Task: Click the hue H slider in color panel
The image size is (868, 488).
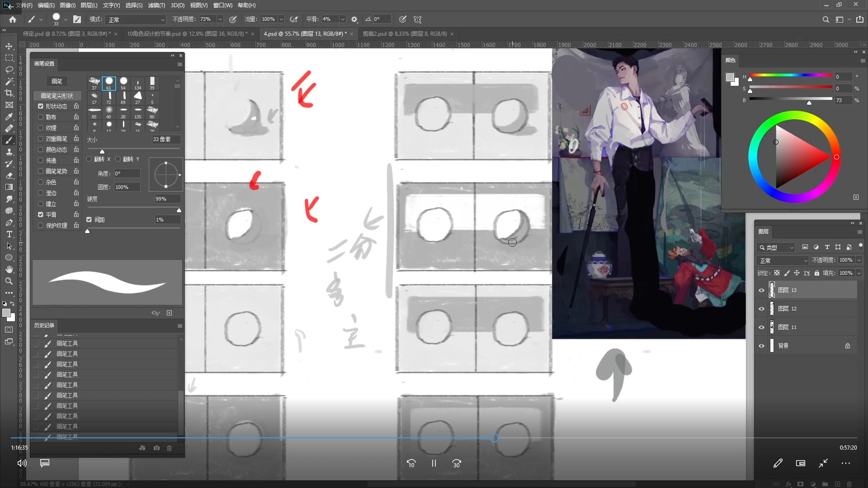Action: click(x=791, y=75)
